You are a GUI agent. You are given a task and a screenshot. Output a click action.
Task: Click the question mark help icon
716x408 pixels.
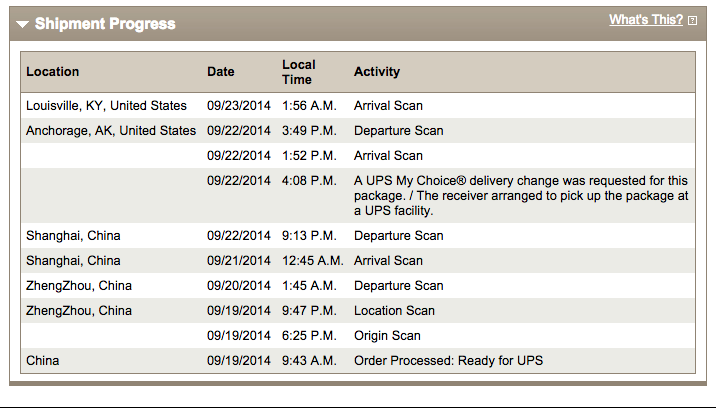pos(693,21)
